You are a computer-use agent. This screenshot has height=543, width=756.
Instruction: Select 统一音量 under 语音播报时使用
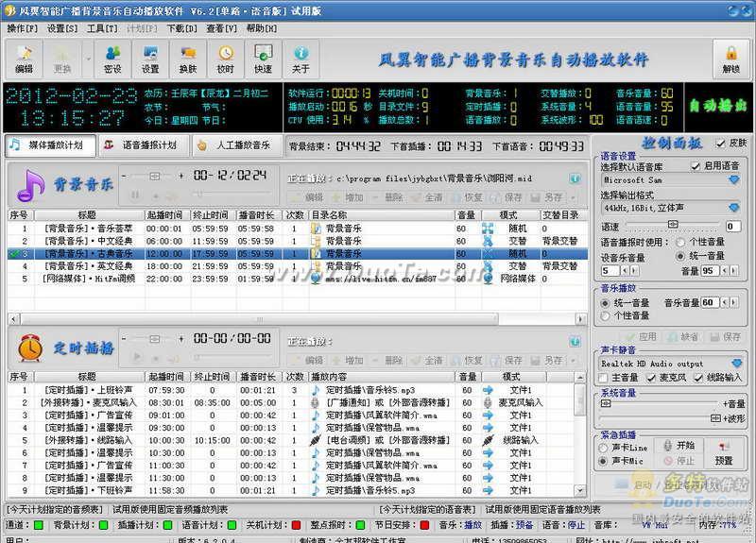[680, 256]
